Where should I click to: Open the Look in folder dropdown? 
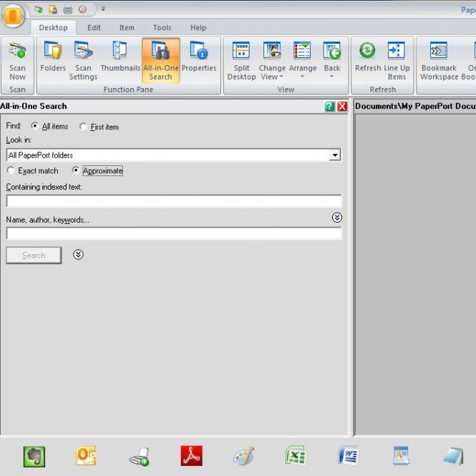coord(335,155)
